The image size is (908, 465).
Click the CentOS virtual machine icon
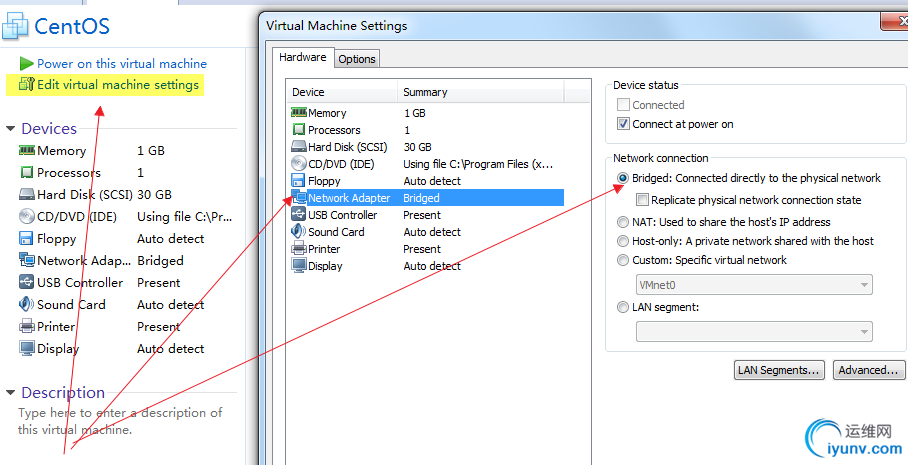[14, 26]
